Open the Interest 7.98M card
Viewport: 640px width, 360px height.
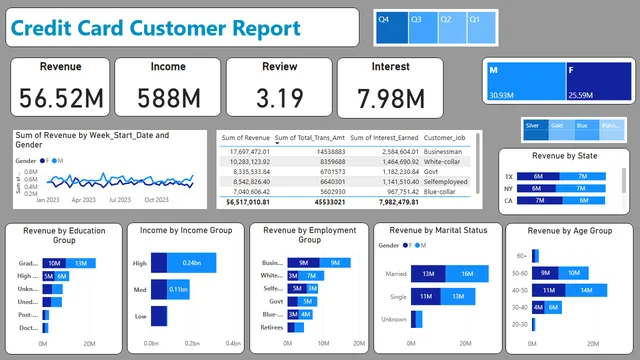click(x=390, y=88)
